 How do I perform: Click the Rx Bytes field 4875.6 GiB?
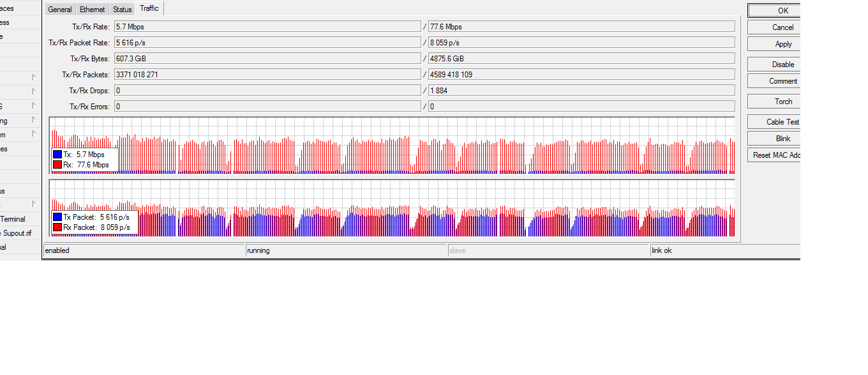[581, 59]
